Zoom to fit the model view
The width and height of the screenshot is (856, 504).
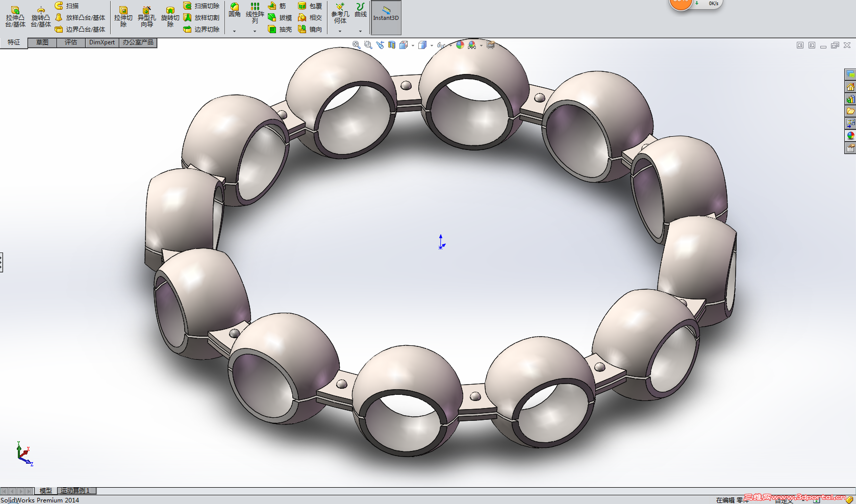pyautogui.click(x=356, y=45)
